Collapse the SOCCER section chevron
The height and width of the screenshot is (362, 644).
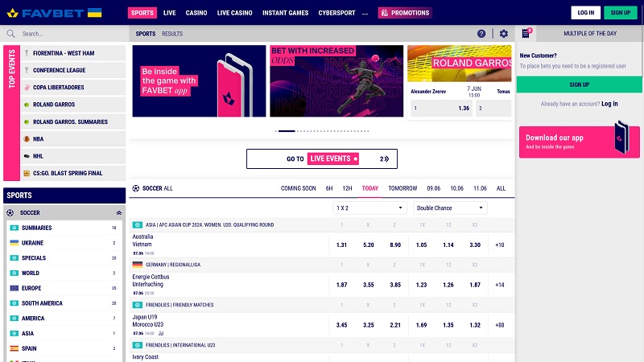click(x=118, y=212)
